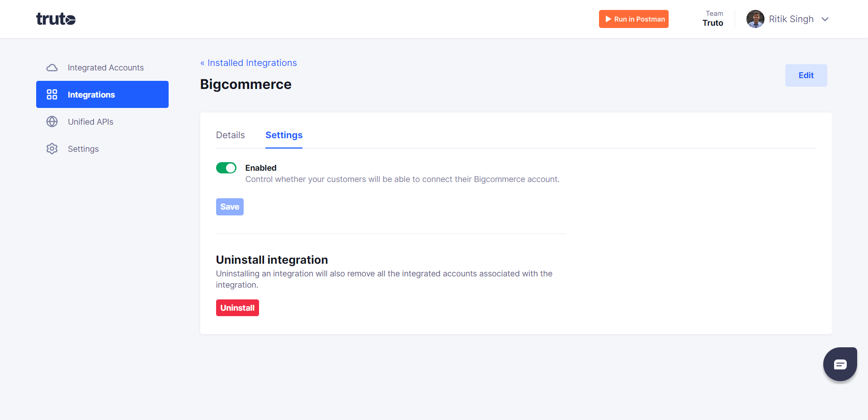Click the Enabled label text
Viewport: 868px width, 420px height.
pyautogui.click(x=261, y=168)
